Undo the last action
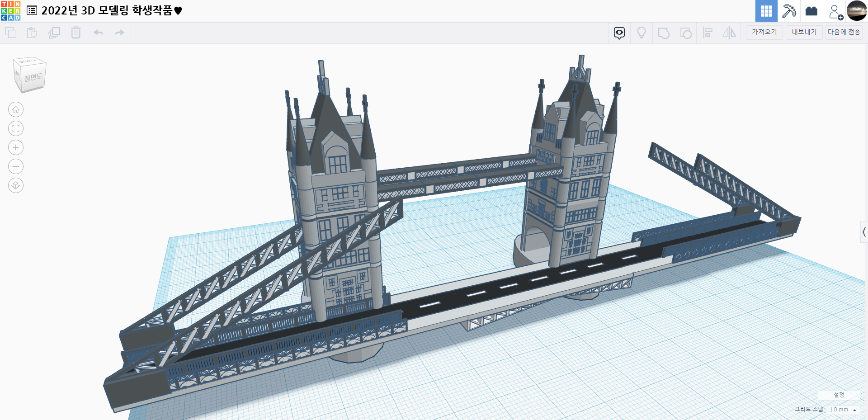The width and height of the screenshot is (868, 420). coord(98,33)
